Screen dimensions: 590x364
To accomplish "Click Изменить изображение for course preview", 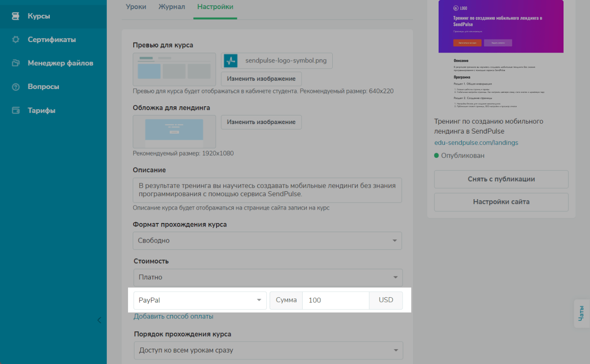I will point(261,79).
